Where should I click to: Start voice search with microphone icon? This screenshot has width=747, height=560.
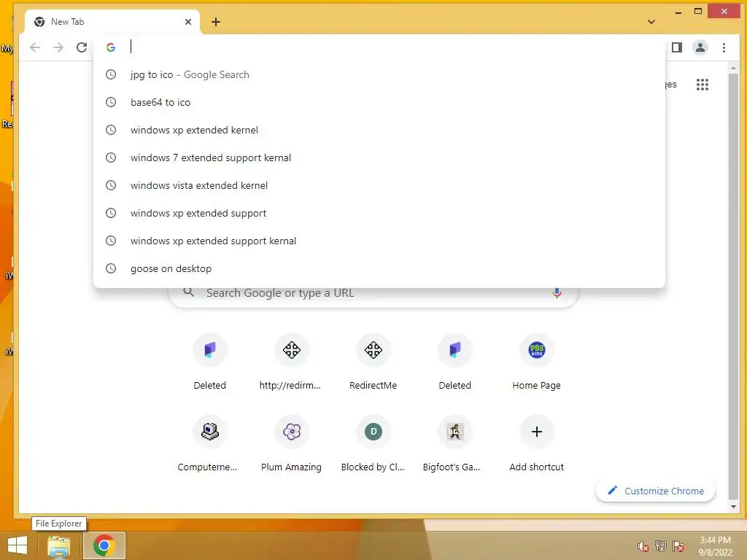click(556, 293)
